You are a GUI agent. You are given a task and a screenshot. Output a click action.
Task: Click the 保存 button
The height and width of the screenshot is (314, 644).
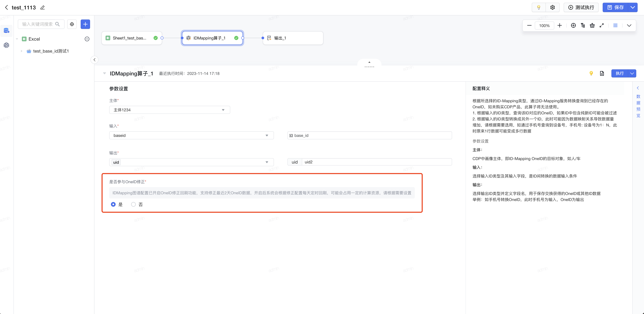click(615, 8)
